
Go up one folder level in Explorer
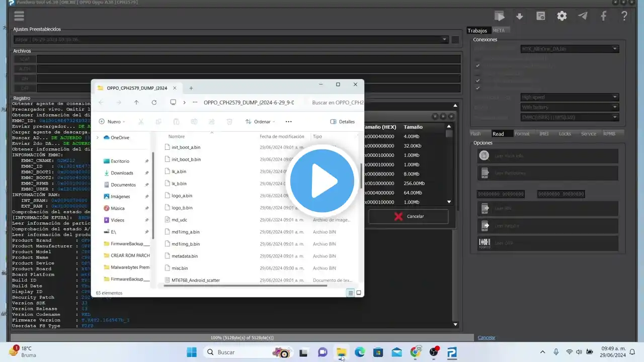[x=136, y=102]
